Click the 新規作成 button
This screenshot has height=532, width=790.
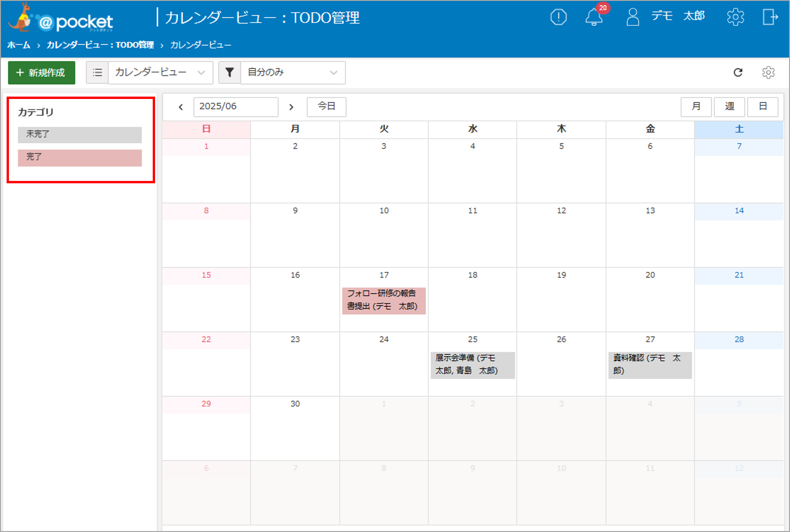(x=41, y=73)
